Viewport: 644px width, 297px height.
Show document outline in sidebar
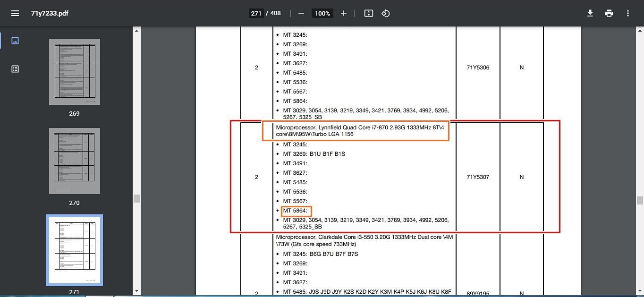coord(15,69)
